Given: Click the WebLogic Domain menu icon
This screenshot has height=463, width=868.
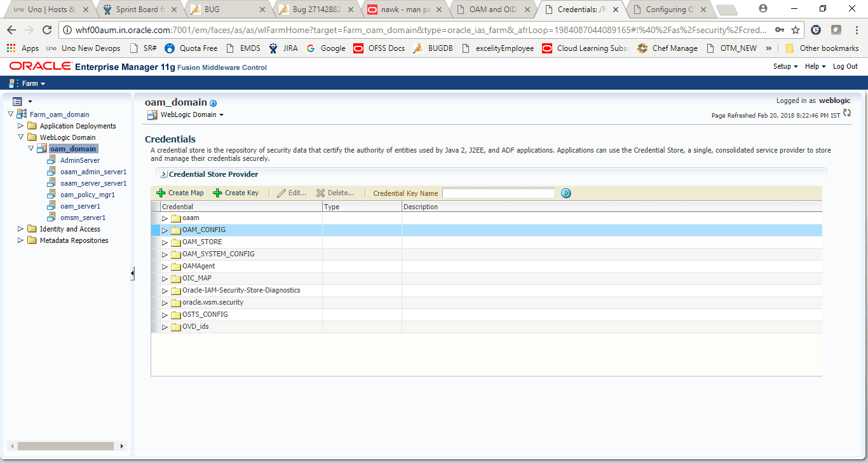Looking at the screenshot, I should pyautogui.click(x=152, y=115).
